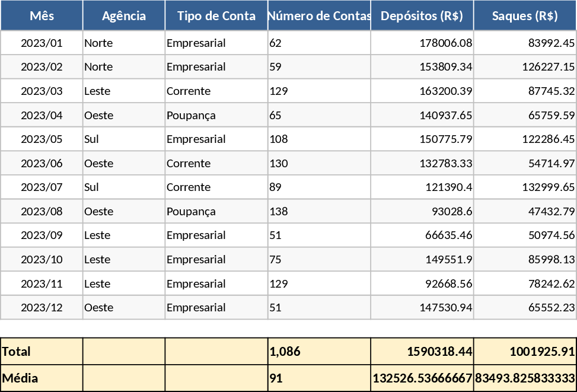Click the Poupança cell in 2023/04 row
Screen dimensions: 577x392
[x=191, y=115]
